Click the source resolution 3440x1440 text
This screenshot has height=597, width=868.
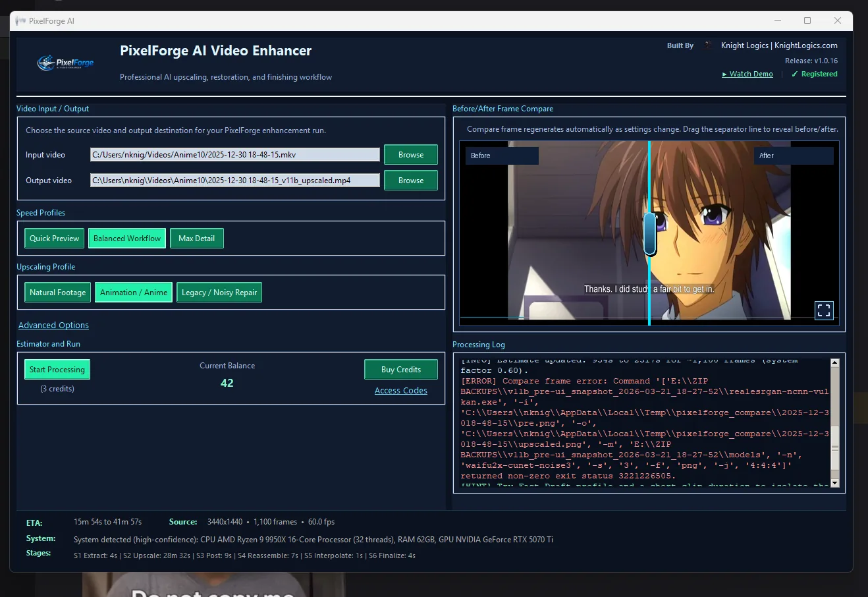(x=225, y=522)
